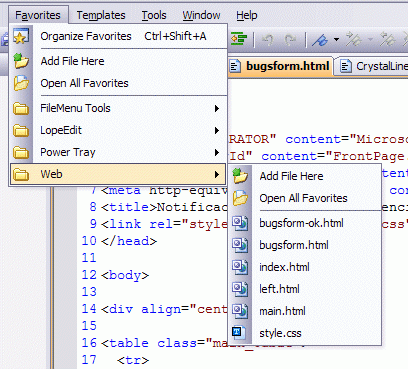Open left.html from Web favorites

coord(305,289)
